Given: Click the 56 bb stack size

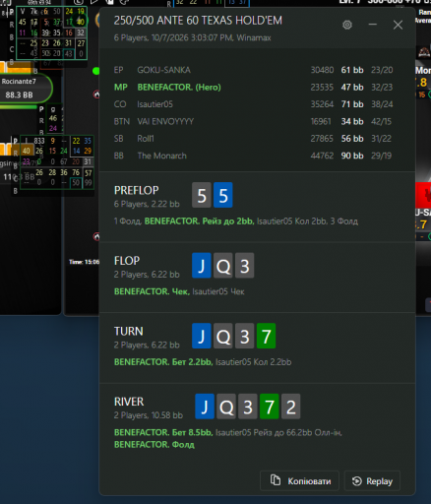Looking at the screenshot, I should click(x=352, y=139).
